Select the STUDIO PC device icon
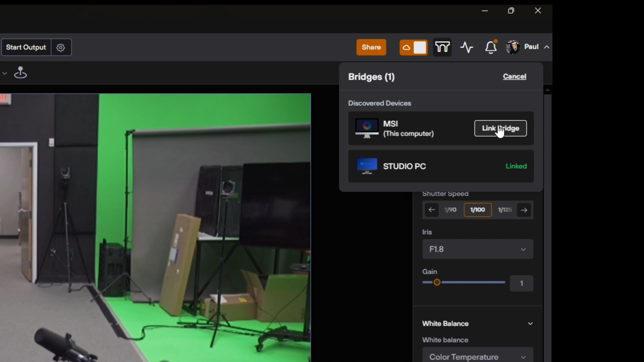 [x=367, y=166]
